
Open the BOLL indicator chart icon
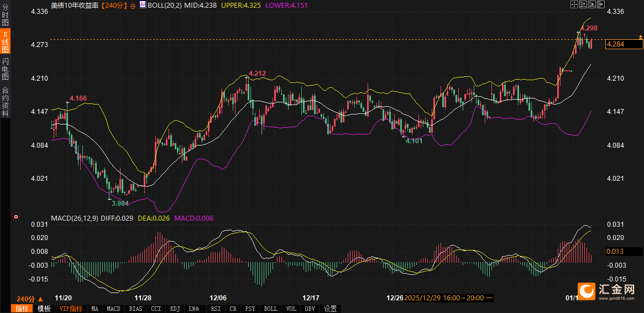tap(142, 6)
